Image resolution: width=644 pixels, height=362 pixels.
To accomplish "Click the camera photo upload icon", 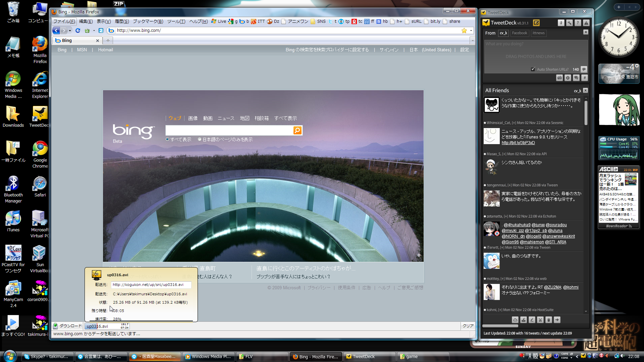I will pyautogui.click(x=559, y=78).
